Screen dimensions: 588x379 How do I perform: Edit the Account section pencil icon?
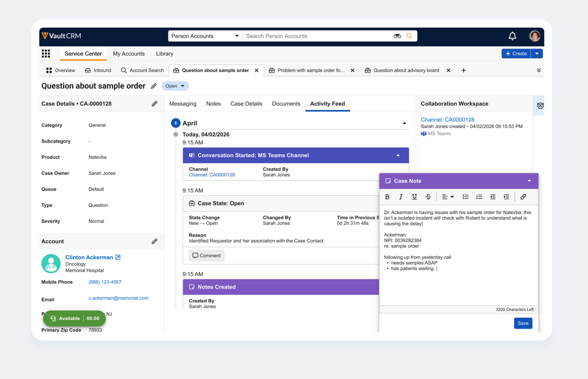coord(154,241)
